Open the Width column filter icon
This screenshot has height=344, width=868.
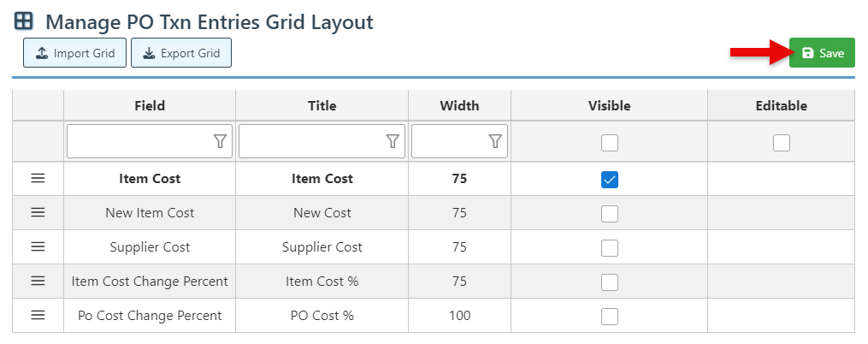coord(495,142)
